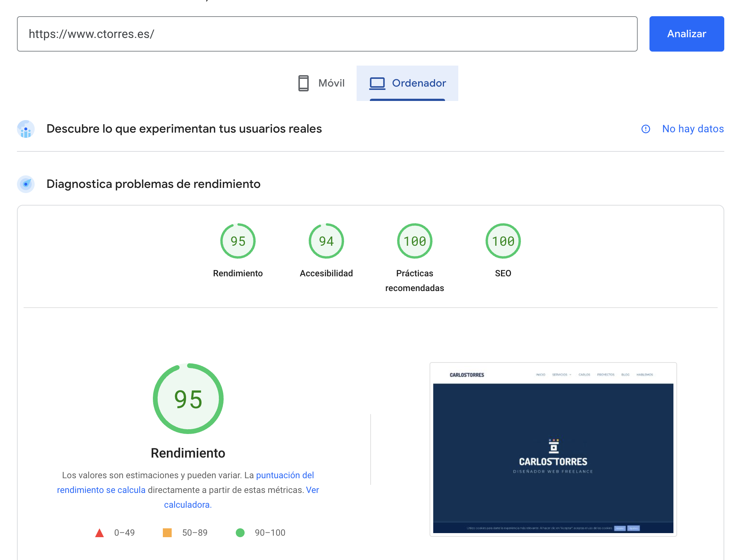Click the green circle 90–100 legend
Viewport: 739px width, 560px height.
pos(240,533)
